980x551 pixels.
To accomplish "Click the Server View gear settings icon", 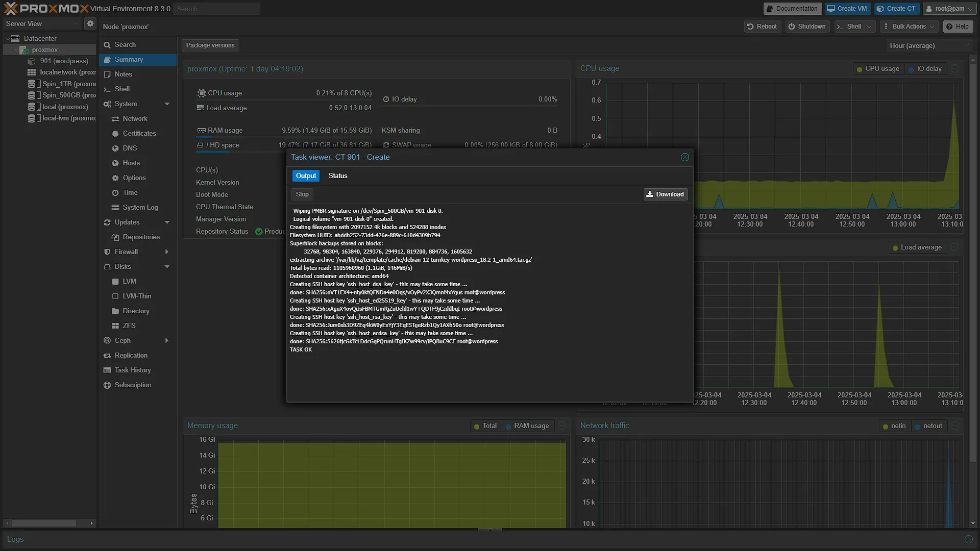I will (90, 23).
